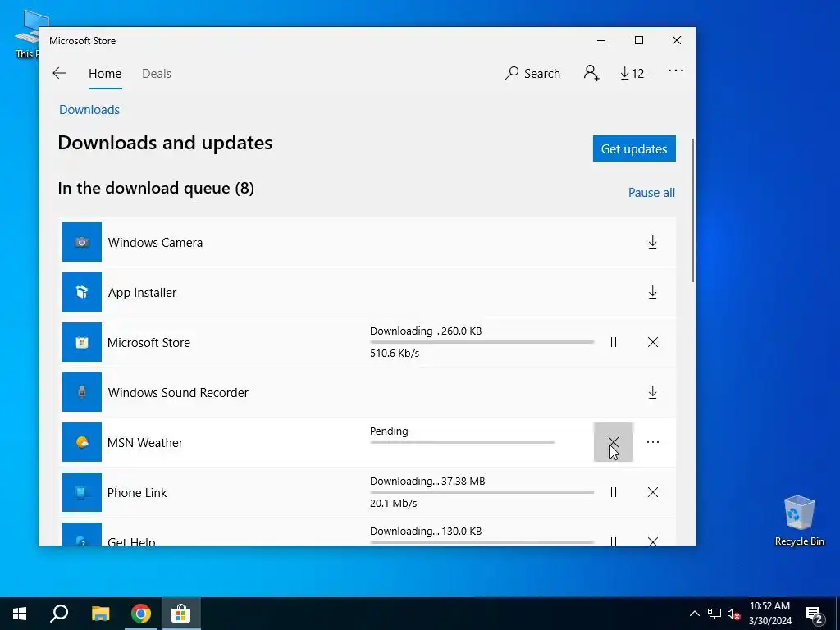Image resolution: width=840 pixels, height=630 pixels.
Task: Click the Windows Sound Recorder app icon
Action: click(82, 392)
